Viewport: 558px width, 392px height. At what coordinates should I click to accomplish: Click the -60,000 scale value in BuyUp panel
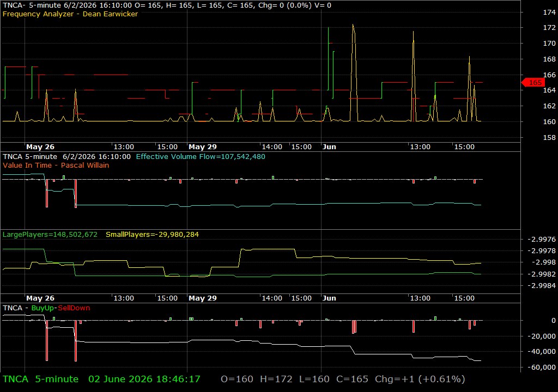541,367
